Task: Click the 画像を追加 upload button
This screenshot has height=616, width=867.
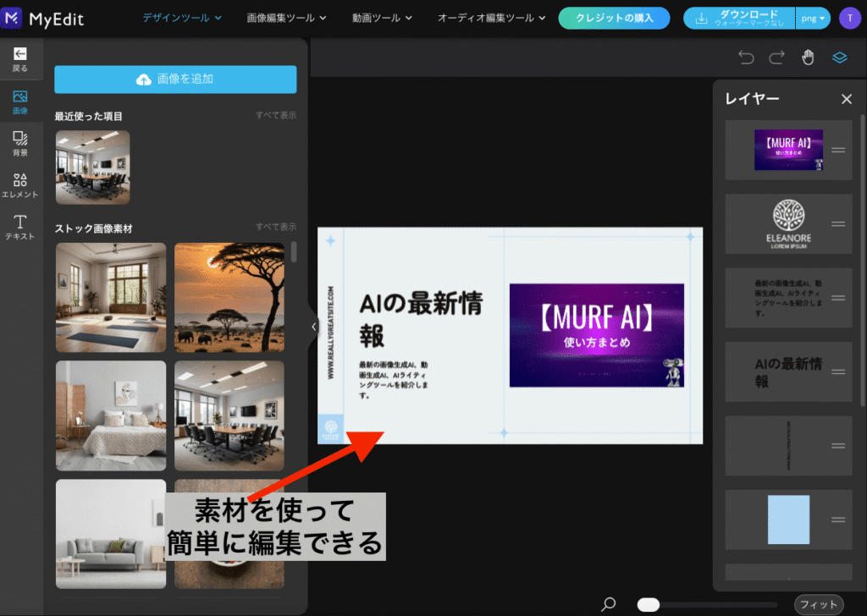Action: pyautogui.click(x=175, y=79)
